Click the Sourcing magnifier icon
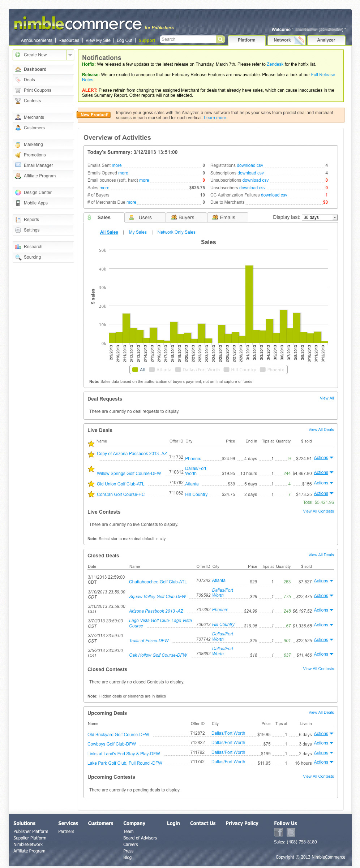The image size is (360, 868). point(18,257)
